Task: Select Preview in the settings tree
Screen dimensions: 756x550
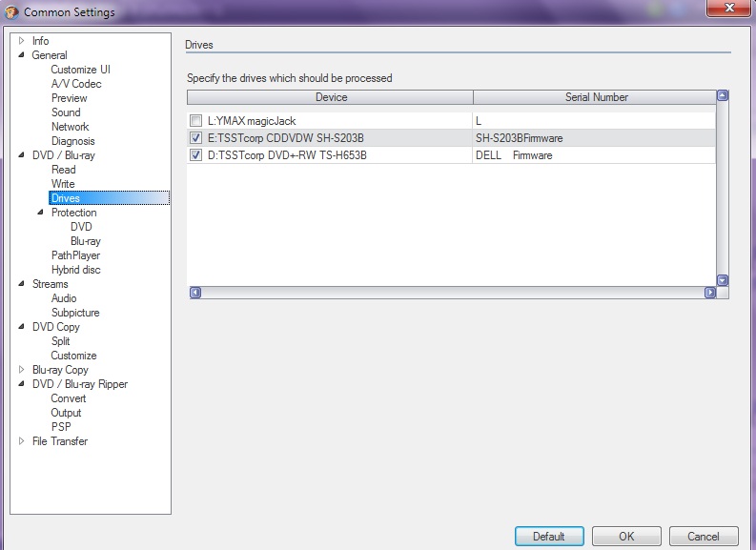Action: coord(69,98)
